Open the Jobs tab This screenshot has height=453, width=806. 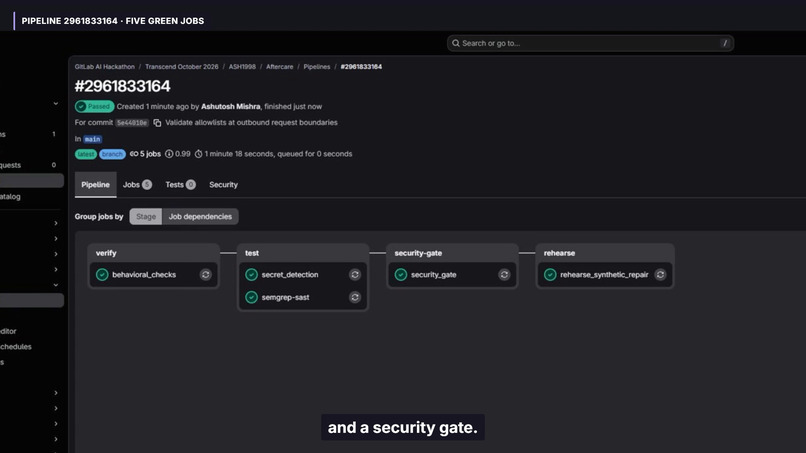(x=137, y=185)
